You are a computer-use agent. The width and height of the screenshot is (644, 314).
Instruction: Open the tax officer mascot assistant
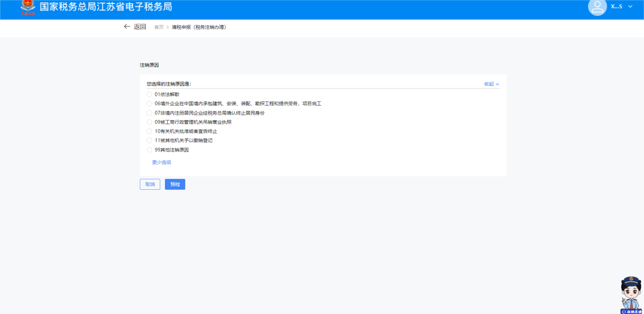coord(631,295)
